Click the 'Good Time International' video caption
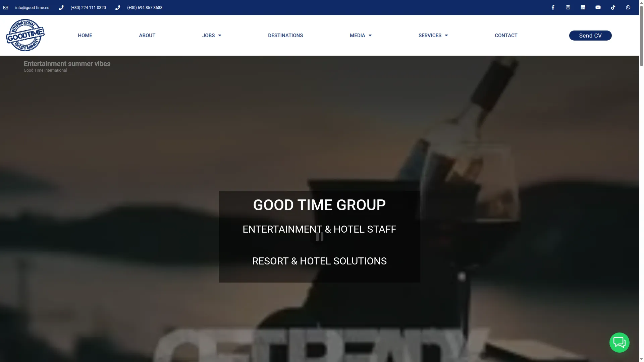 [x=45, y=70]
